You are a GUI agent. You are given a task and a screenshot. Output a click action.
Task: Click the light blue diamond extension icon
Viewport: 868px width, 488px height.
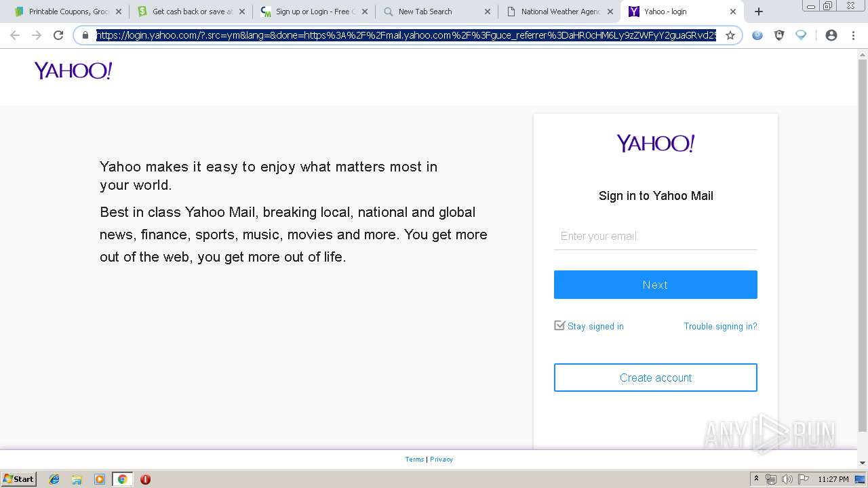(801, 35)
